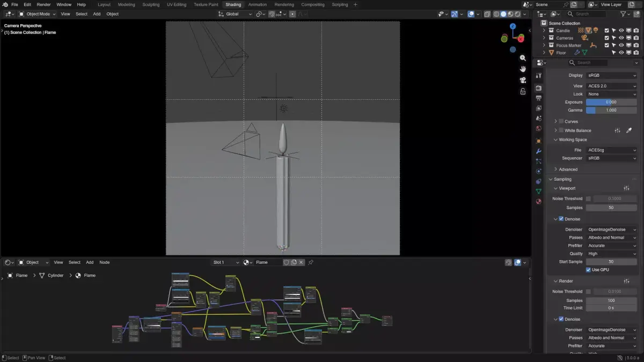Open the View transform ACES 2.0 dropdown
The image size is (644, 362).
(611, 86)
